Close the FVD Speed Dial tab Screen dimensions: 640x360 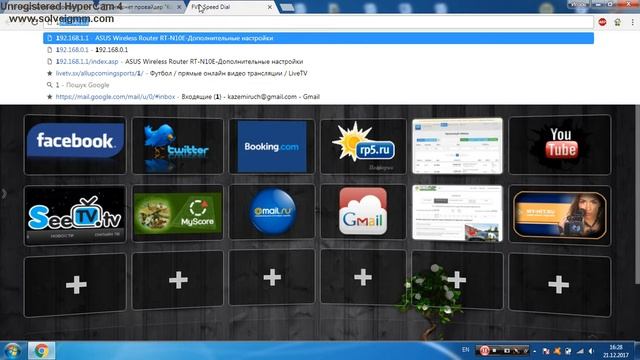click(x=269, y=7)
